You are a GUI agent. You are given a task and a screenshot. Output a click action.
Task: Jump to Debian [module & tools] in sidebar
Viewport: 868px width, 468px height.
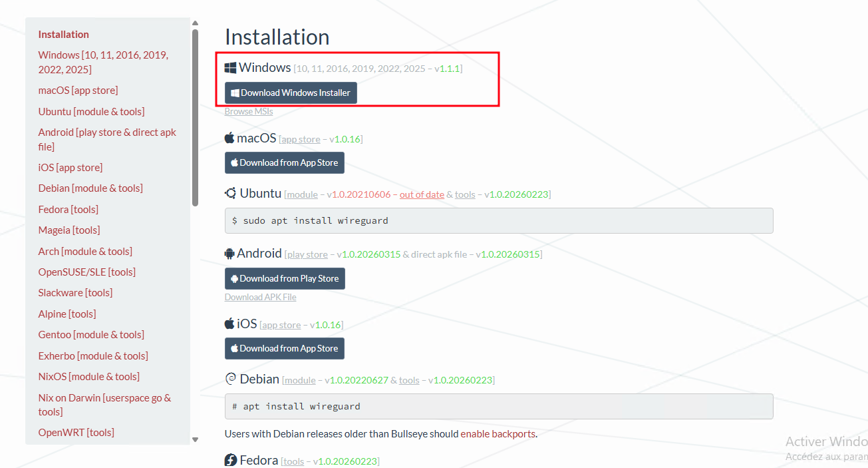point(90,188)
